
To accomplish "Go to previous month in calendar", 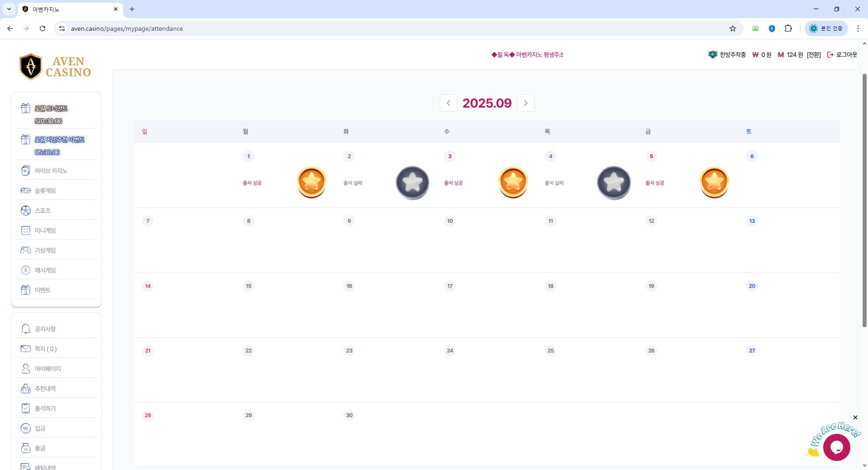I will 448,103.
